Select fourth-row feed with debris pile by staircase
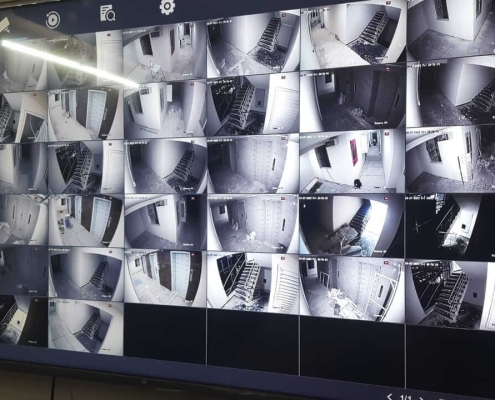 click(x=352, y=226)
